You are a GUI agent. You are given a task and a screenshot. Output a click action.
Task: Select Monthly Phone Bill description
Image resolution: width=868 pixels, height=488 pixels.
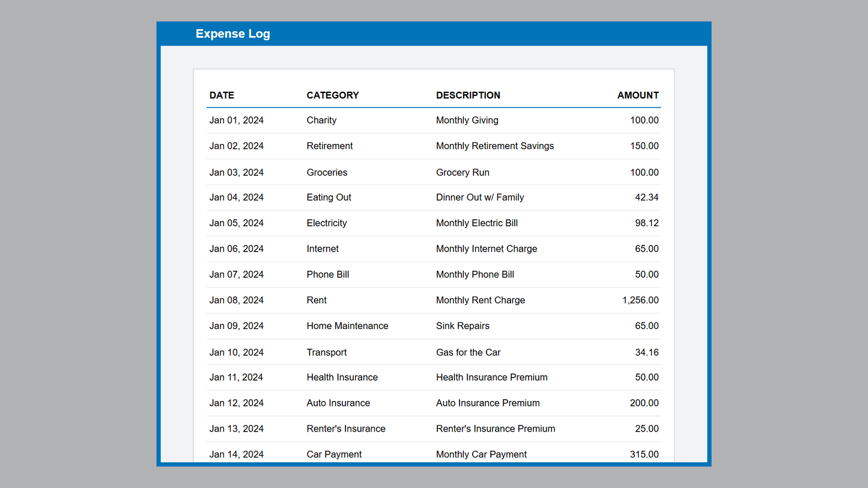pos(475,274)
